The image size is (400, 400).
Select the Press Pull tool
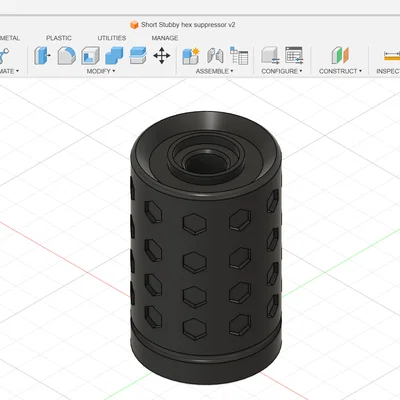42,55
